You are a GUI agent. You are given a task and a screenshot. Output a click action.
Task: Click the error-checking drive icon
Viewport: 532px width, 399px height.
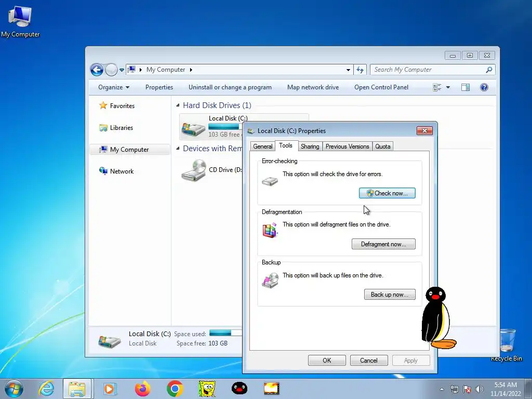pos(270,181)
